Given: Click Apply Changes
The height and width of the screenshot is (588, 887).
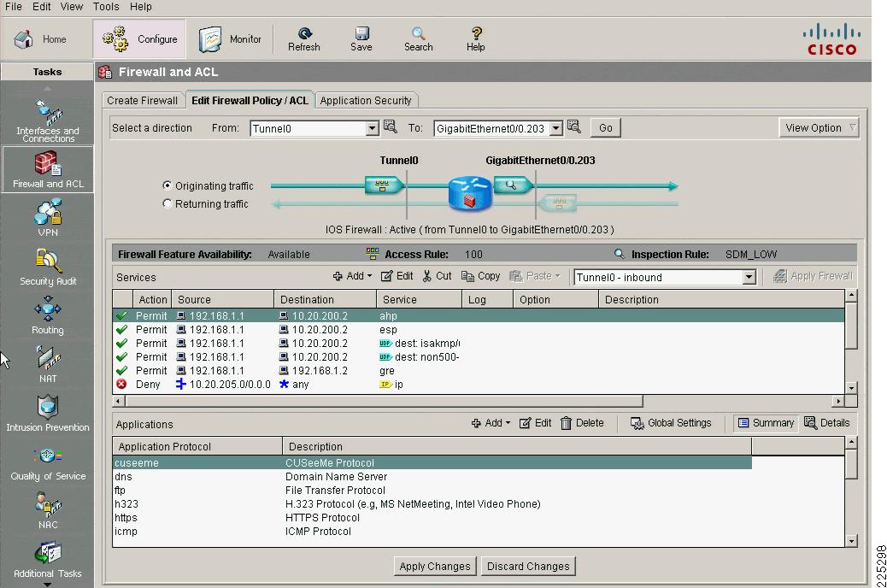Looking at the screenshot, I should [434, 567].
